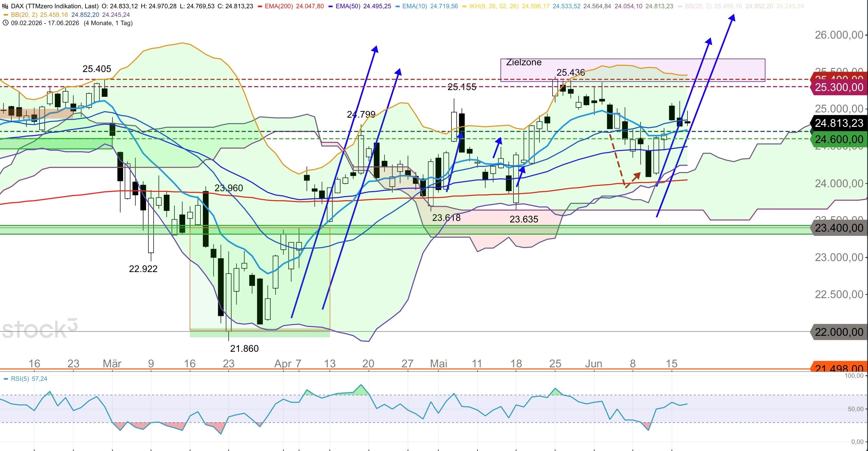Screen dimensions: 868x451
Task: Click the 13 date label on time axis
Action: coord(330,363)
